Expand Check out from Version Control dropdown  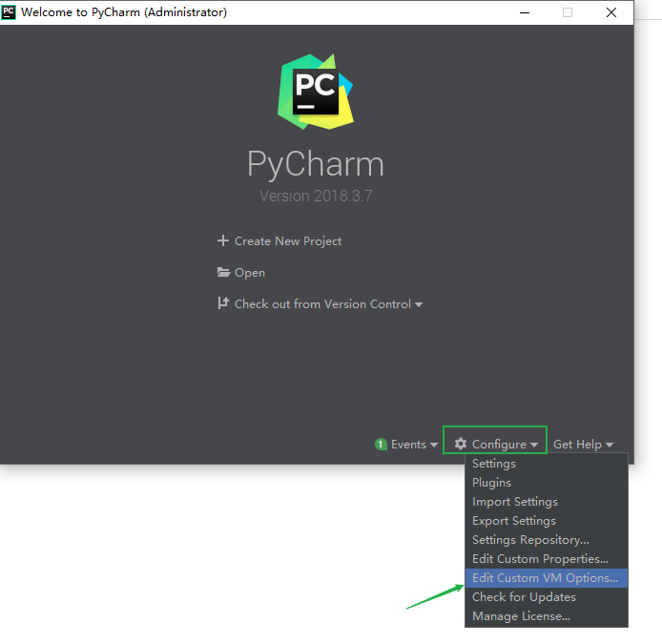coord(320,304)
